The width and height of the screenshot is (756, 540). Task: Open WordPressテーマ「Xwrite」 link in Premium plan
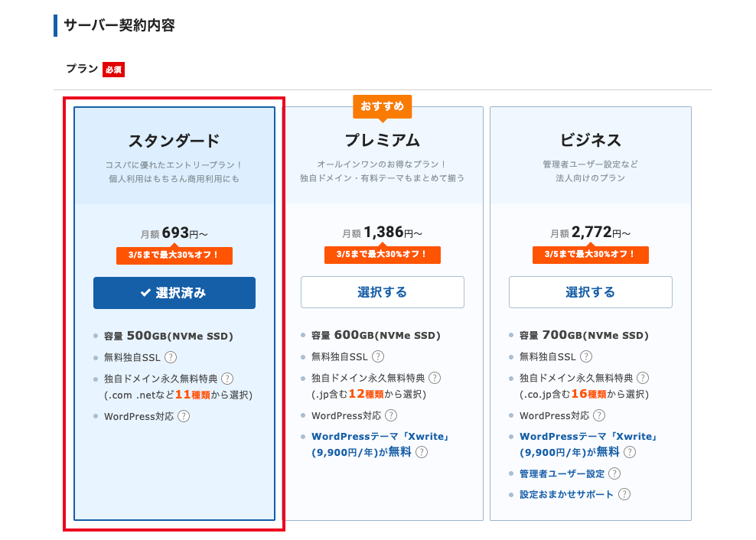380,437
